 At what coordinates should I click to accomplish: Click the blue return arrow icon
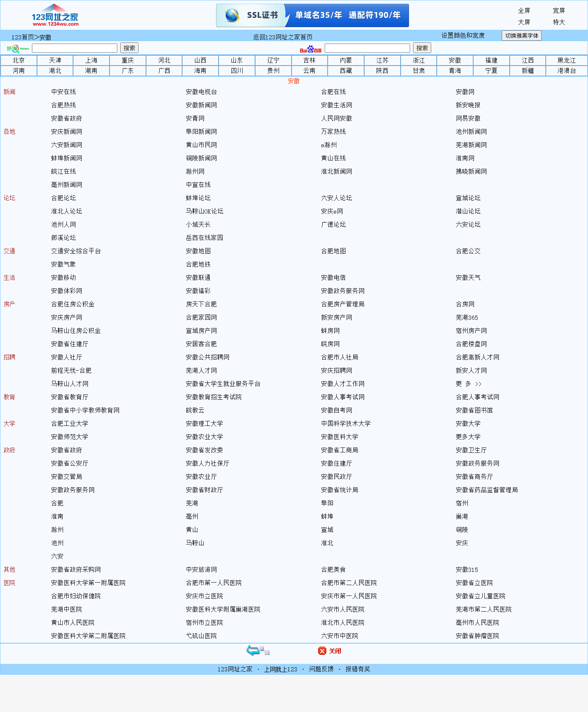[x=253, y=650]
